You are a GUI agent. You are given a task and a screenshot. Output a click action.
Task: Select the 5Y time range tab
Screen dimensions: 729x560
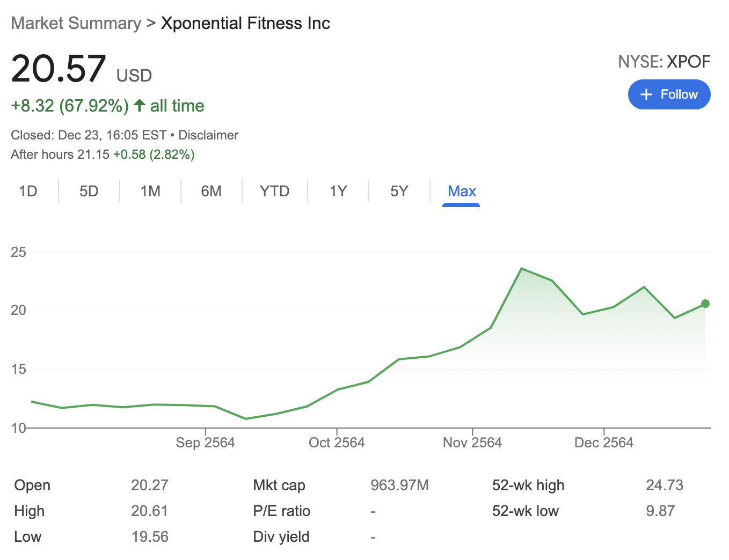[x=399, y=191]
